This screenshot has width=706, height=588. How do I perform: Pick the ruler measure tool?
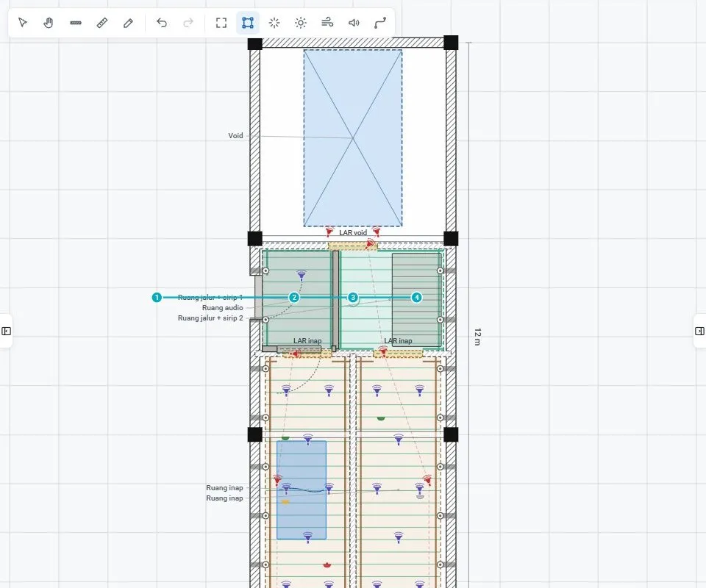click(x=102, y=23)
